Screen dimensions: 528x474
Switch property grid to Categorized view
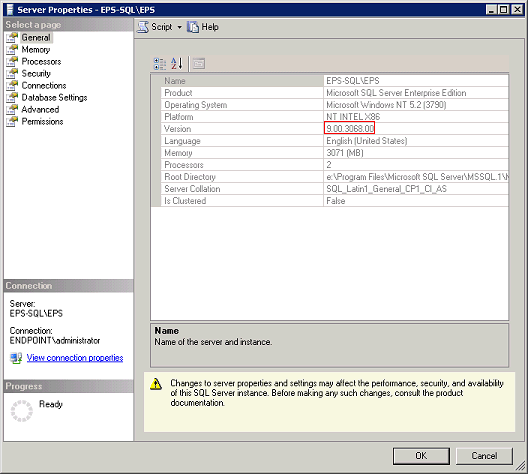pos(160,64)
